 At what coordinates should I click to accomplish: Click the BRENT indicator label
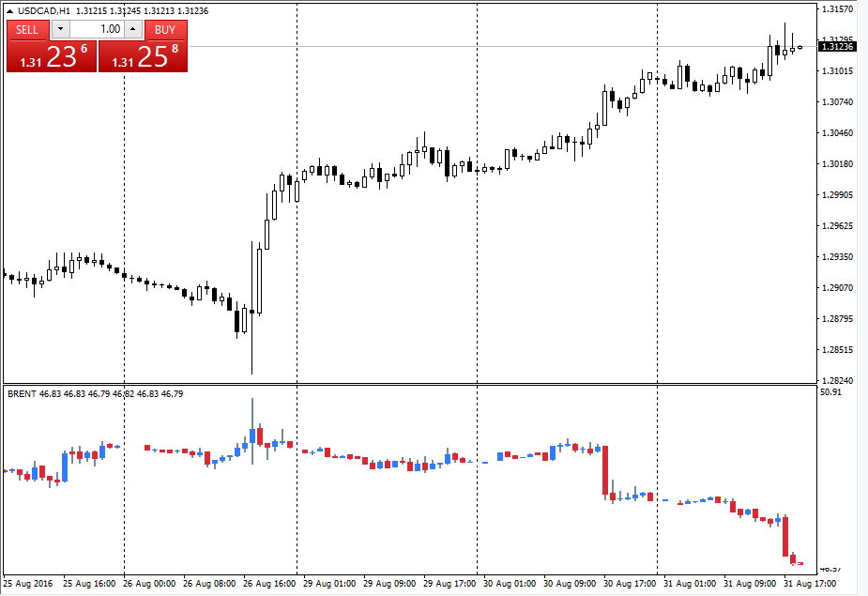[23, 394]
